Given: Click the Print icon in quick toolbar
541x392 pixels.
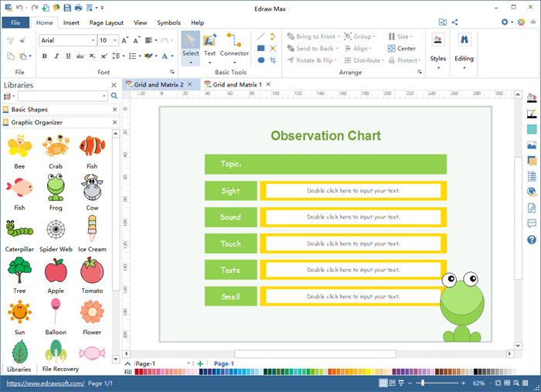Looking at the screenshot, I should pos(80,7).
